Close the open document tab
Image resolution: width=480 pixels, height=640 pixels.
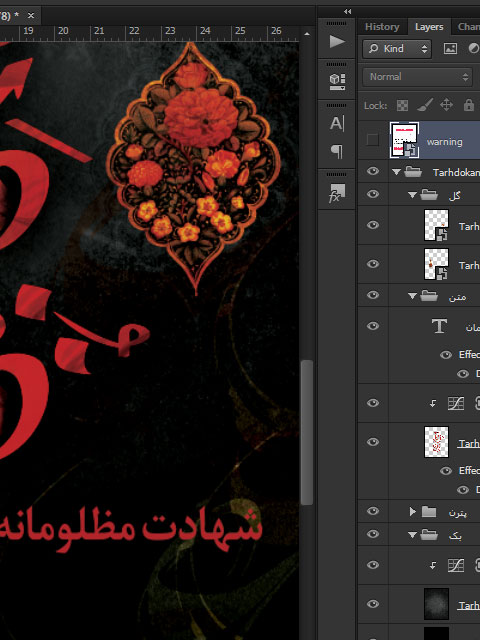[x=31, y=16]
